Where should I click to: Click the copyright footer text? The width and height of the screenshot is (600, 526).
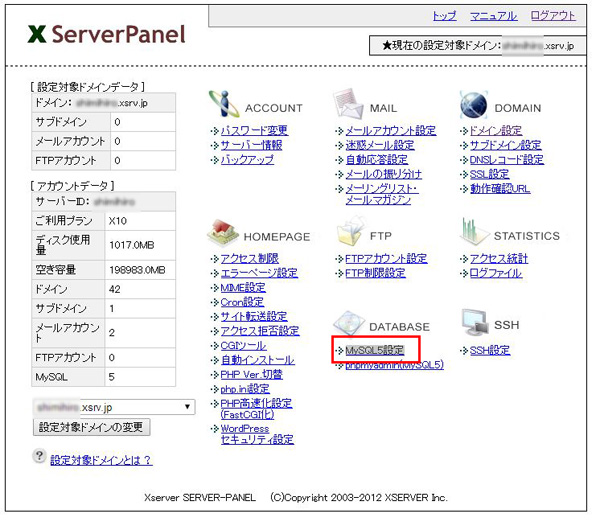click(295, 497)
